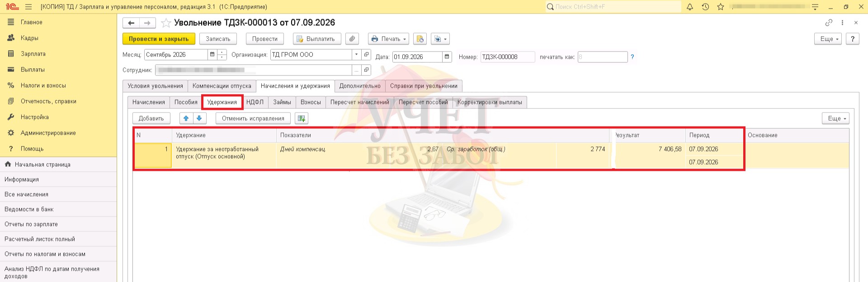This screenshot has height=282, width=868.
Task: Click the Номер field ТДЗК-000008
Action: point(508,57)
